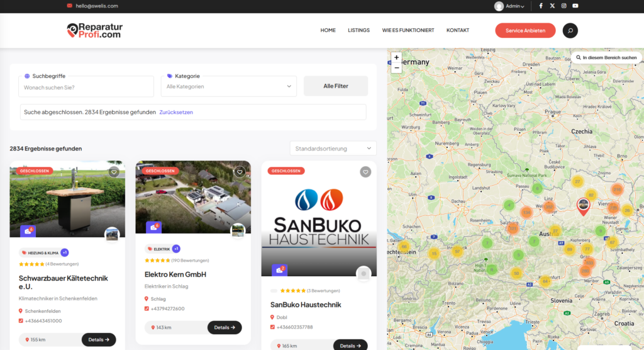Zoom in on the map
The width and height of the screenshot is (644, 350).
tap(396, 57)
